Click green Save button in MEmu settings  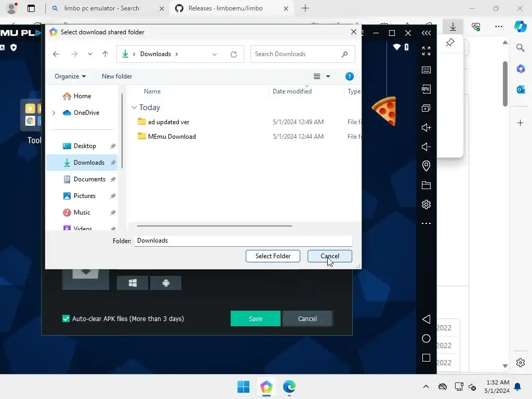[x=256, y=318]
